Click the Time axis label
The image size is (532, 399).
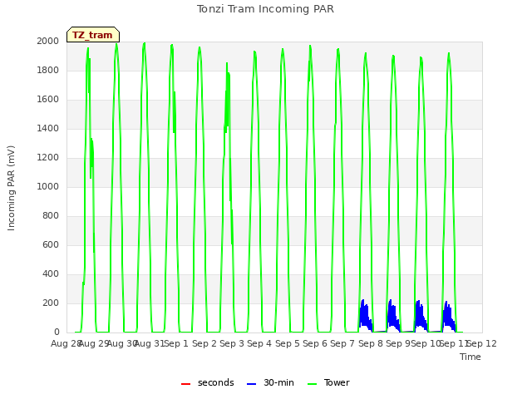pyautogui.click(x=470, y=357)
